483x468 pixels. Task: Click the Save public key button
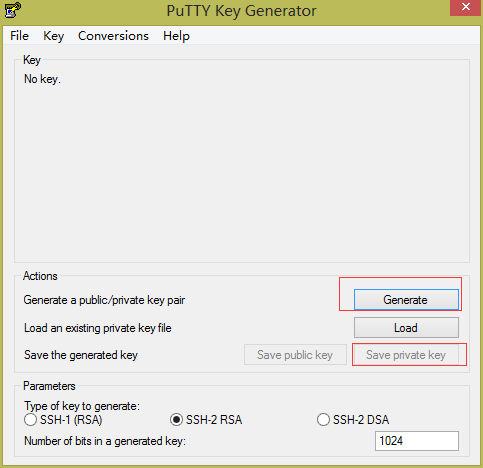pyautogui.click(x=295, y=355)
